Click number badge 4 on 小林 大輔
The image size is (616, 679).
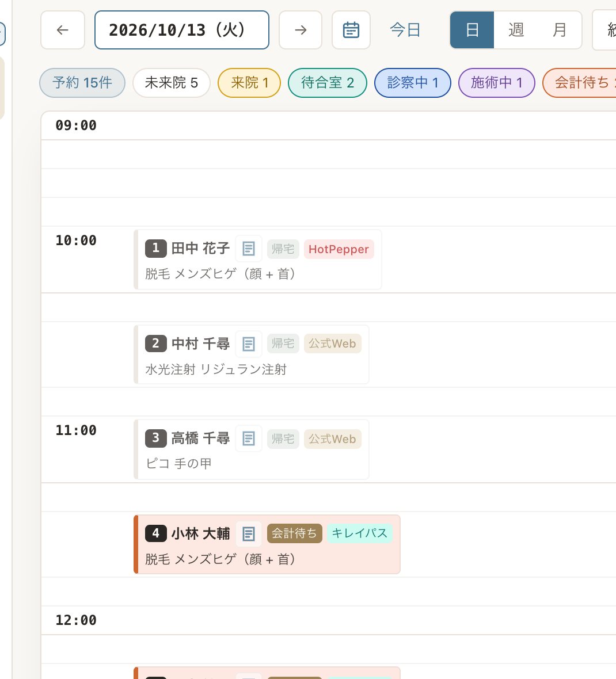point(156,533)
